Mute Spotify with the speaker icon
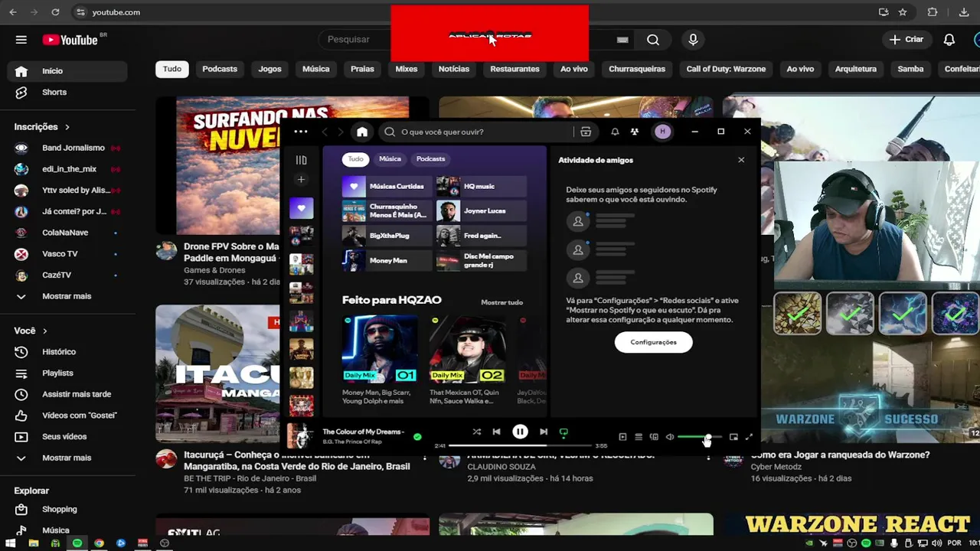 click(670, 437)
